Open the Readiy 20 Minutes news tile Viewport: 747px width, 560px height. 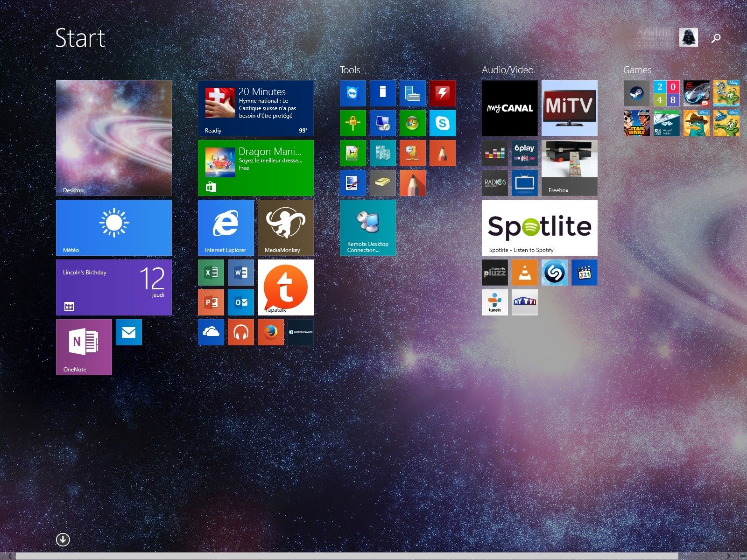[256, 108]
